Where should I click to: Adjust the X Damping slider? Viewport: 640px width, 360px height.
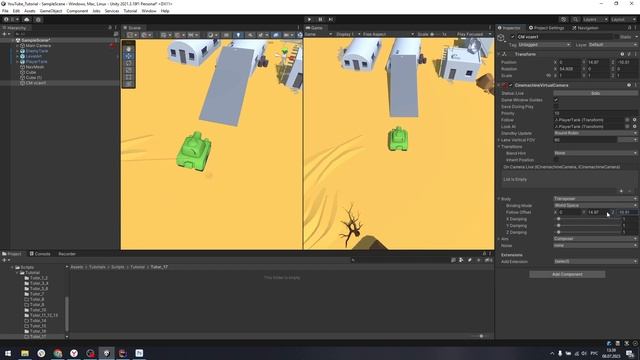[588, 219]
